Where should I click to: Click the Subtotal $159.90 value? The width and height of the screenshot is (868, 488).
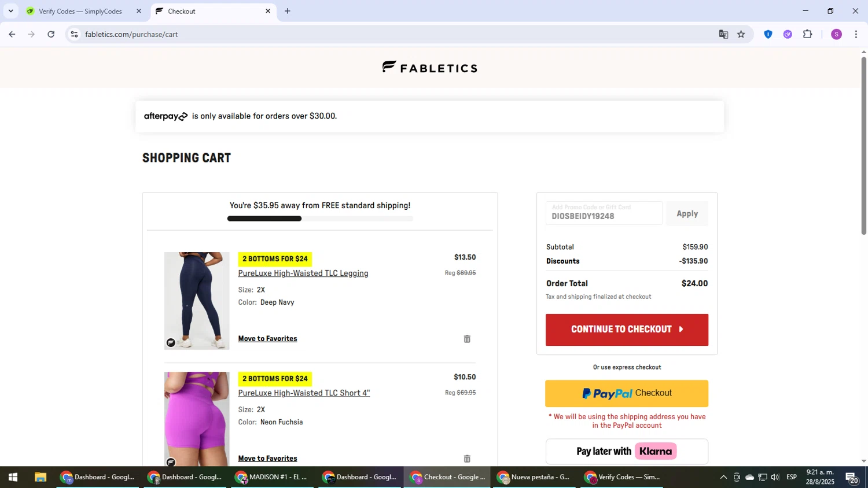695,247
